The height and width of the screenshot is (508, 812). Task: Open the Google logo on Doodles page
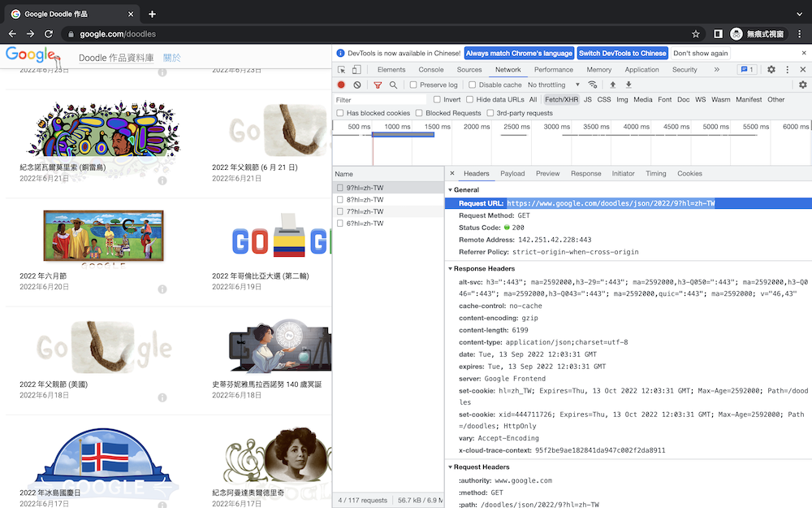[x=33, y=55]
